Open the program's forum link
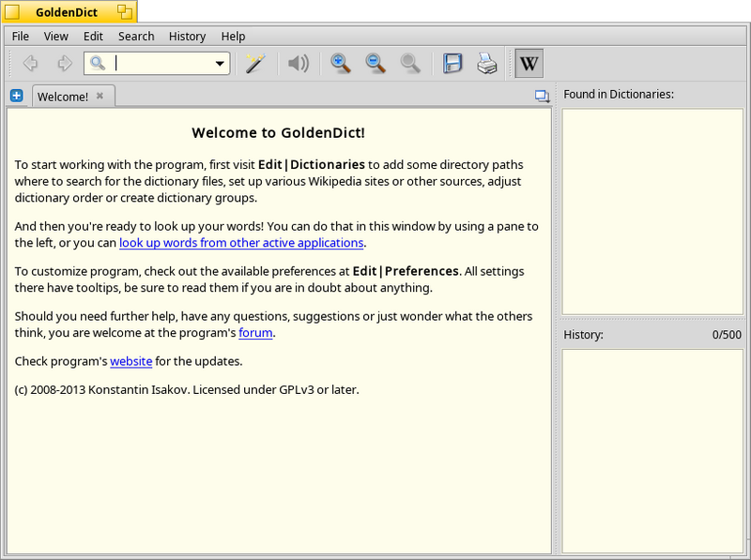Image resolution: width=751 pixels, height=560 pixels. (x=255, y=333)
